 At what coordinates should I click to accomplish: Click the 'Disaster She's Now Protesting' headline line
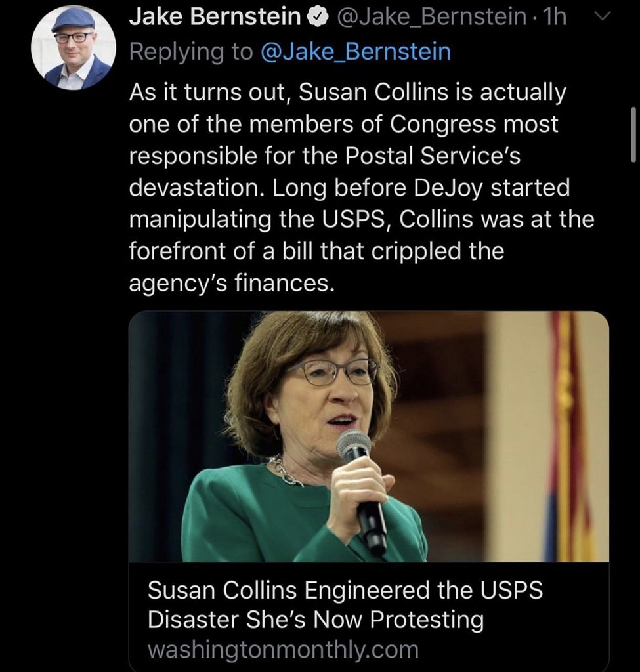pyautogui.click(x=316, y=620)
